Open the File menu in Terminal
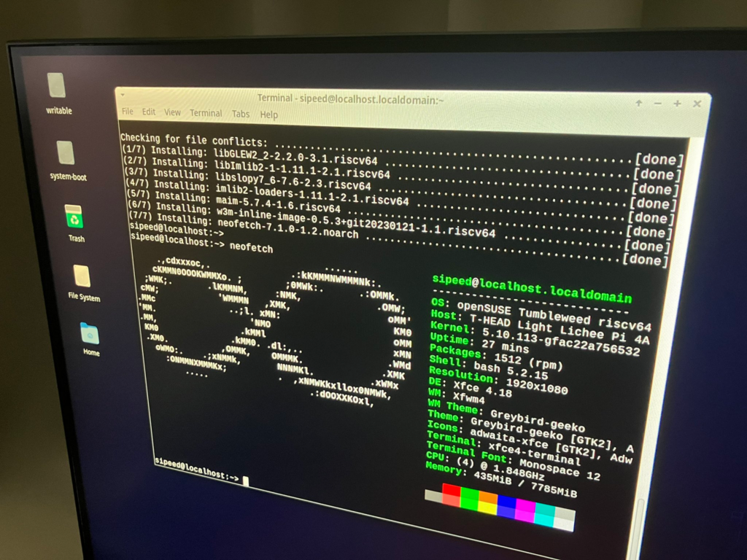The height and width of the screenshot is (560, 747). 127,112
